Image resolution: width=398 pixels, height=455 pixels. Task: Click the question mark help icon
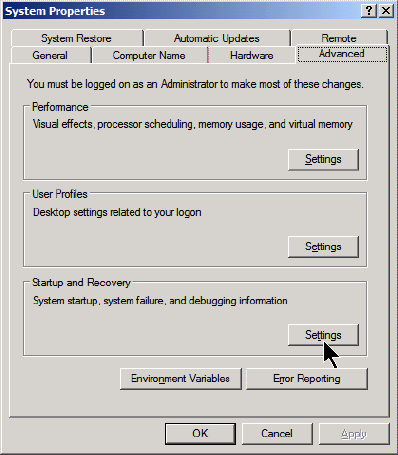[x=369, y=11]
